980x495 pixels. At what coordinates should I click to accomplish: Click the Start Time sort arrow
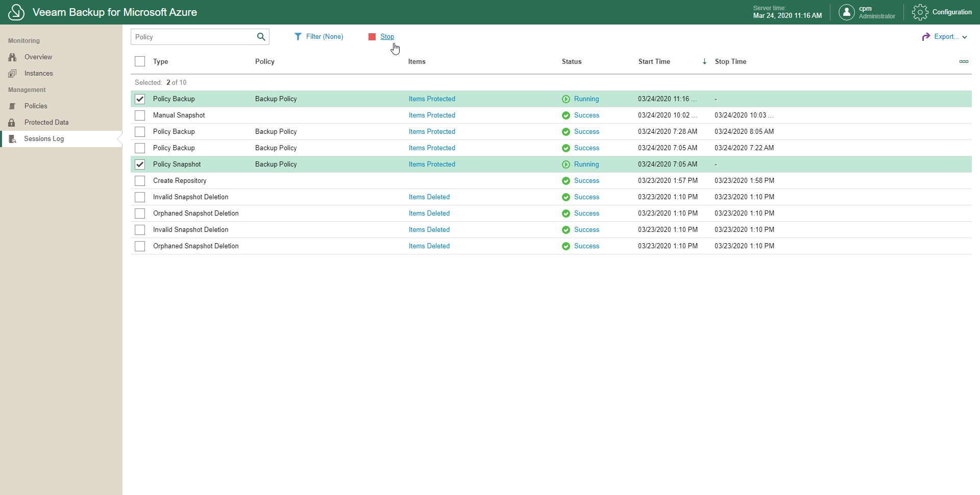coord(704,61)
